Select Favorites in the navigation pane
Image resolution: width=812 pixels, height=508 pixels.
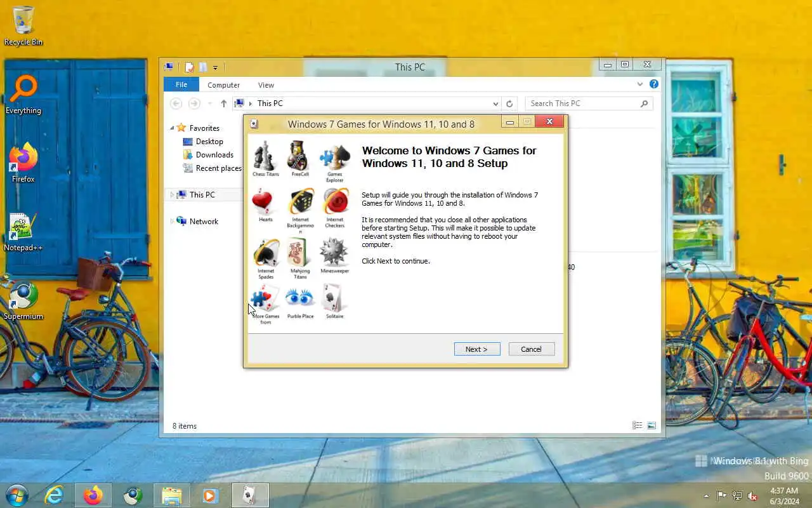[204, 128]
